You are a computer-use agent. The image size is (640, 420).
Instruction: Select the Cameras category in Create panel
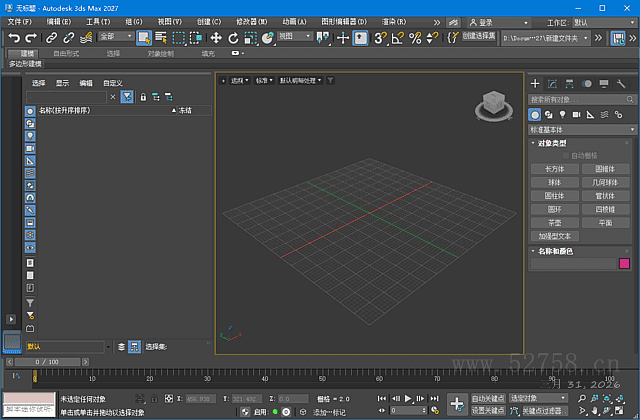click(x=576, y=115)
